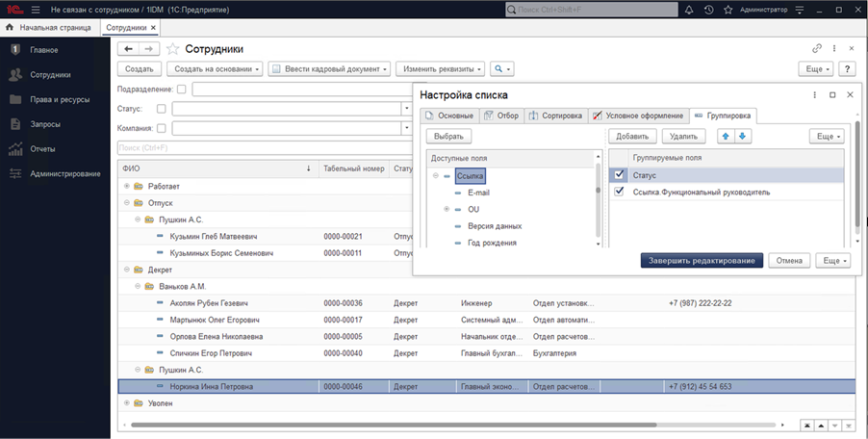Open the Создать на основании dropdown
This screenshot has width=868, height=439.
tap(215, 69)
